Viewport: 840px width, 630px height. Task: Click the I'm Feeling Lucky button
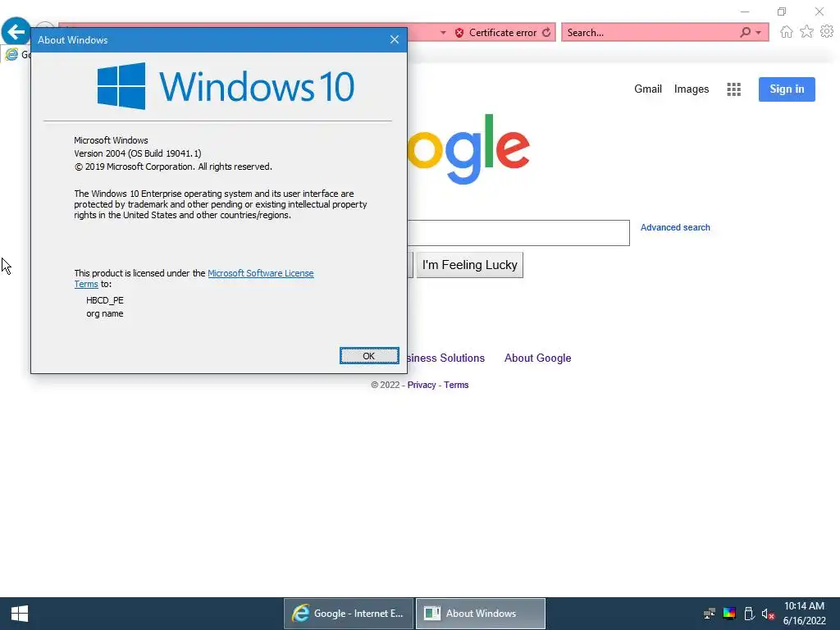(469, 265)
